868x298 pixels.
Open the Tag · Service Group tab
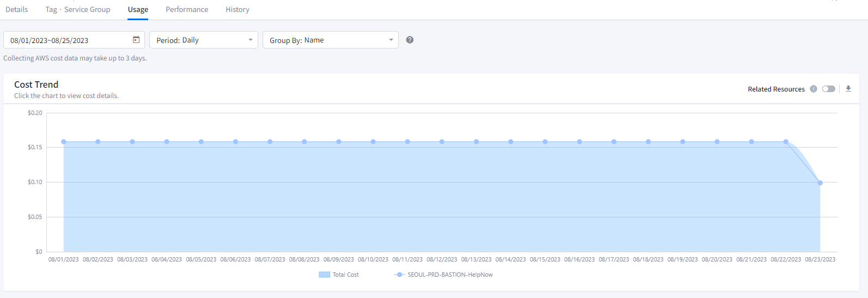(78, 9)
